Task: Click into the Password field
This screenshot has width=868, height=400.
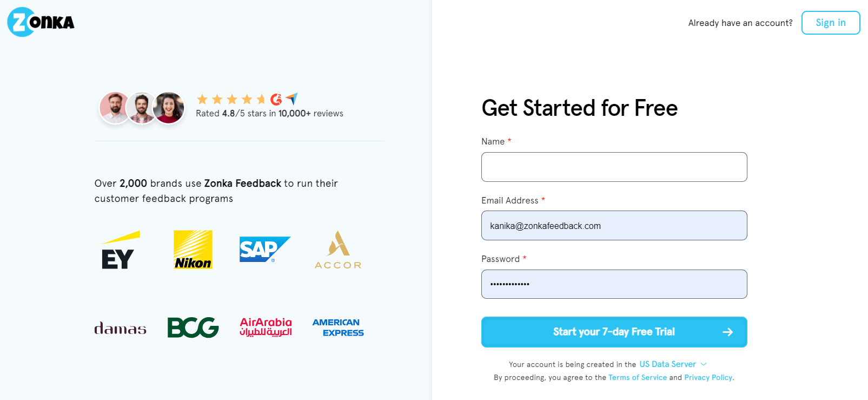Action: [614, 284]
